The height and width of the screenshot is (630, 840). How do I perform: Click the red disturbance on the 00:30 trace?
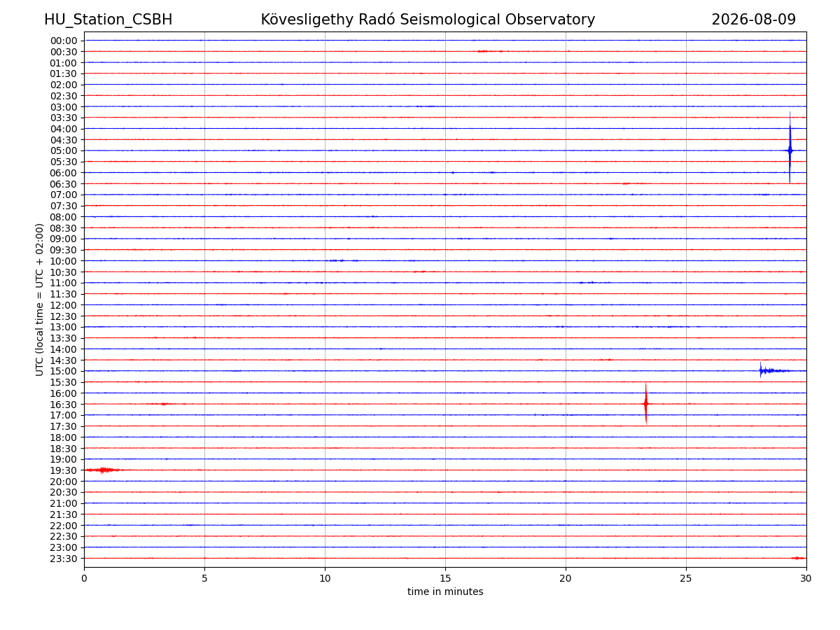(x=489, y=51)
